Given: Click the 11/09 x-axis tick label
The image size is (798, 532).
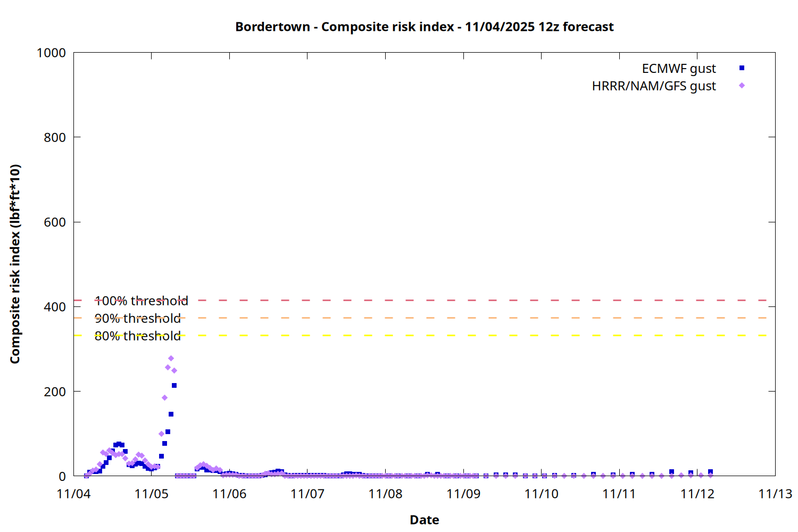Looking at the screenshot, I should pyautogui.click(x=463, y=494).
